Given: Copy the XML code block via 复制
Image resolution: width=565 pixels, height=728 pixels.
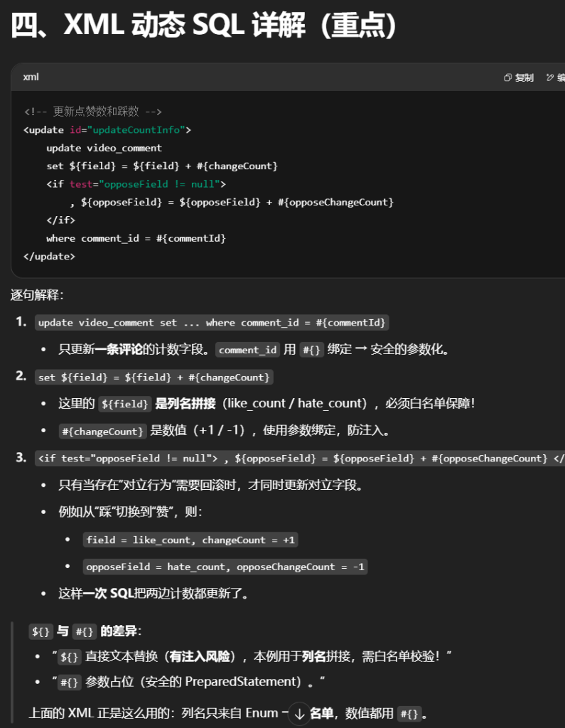Looking at the screenshot, I should tap(518, 77).
